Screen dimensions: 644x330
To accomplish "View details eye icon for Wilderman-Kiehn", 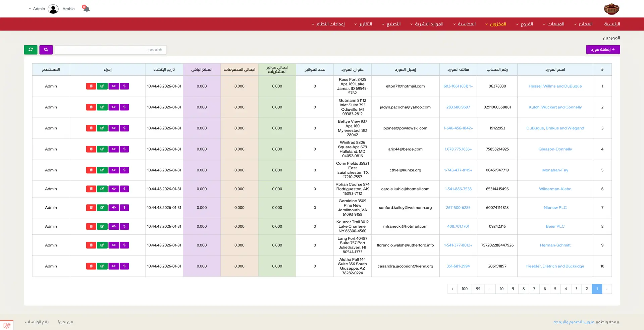I will click(114, 189).
